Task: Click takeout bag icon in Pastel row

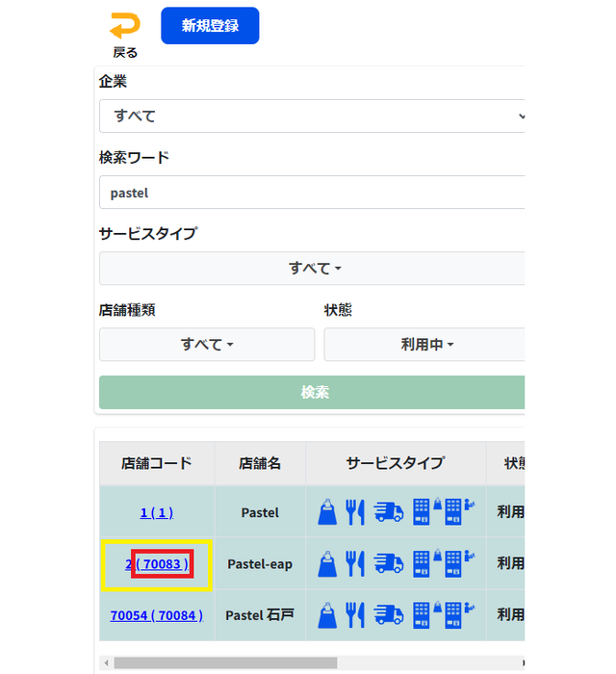Action: pyautogui.click(x=328, y=513)
